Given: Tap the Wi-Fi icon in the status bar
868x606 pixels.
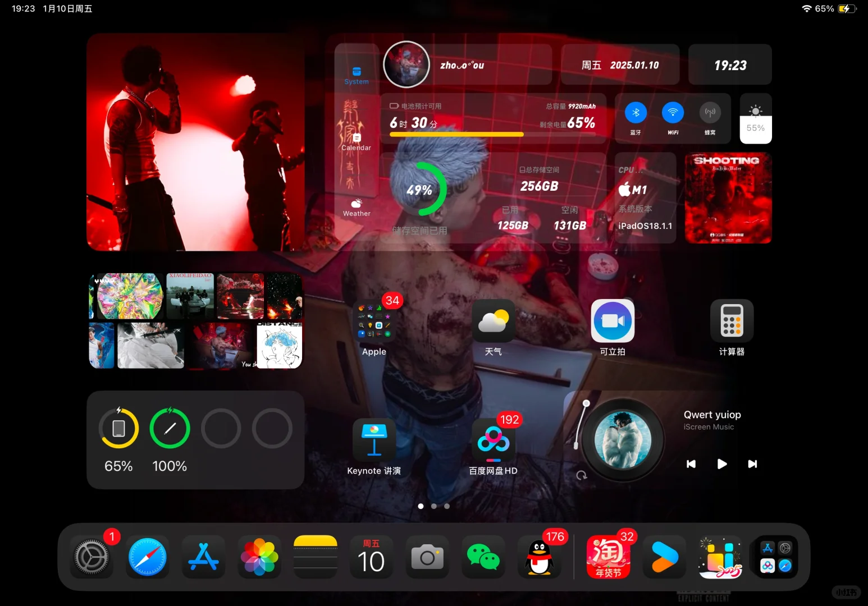Looking at the screenshot, I should 807,8.
